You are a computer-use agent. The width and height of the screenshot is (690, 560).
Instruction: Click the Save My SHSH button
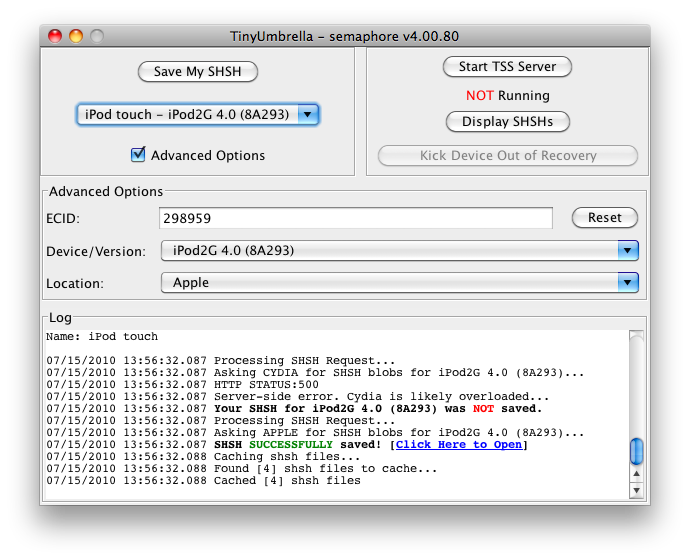click(197, 71)
